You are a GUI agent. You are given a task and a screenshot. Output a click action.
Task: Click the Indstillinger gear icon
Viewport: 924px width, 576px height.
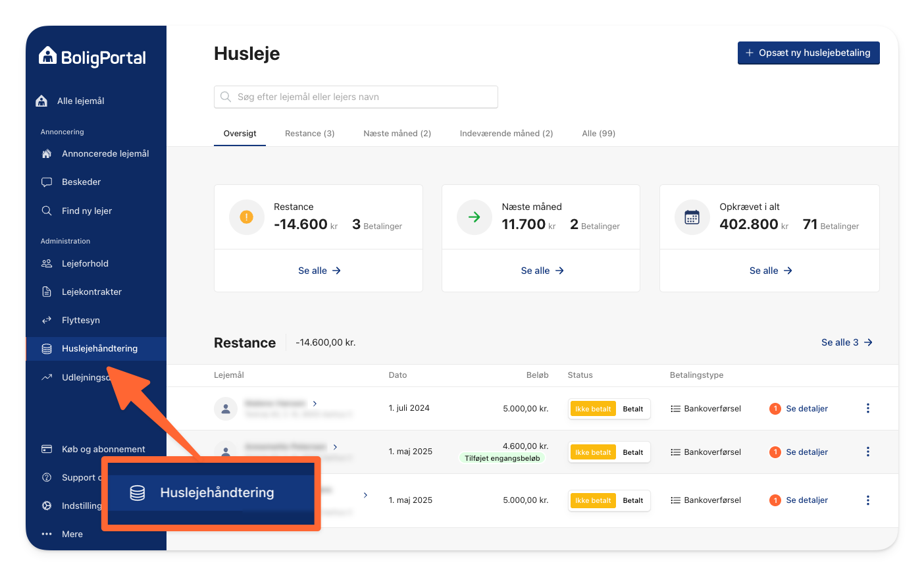tap(47, 506)
